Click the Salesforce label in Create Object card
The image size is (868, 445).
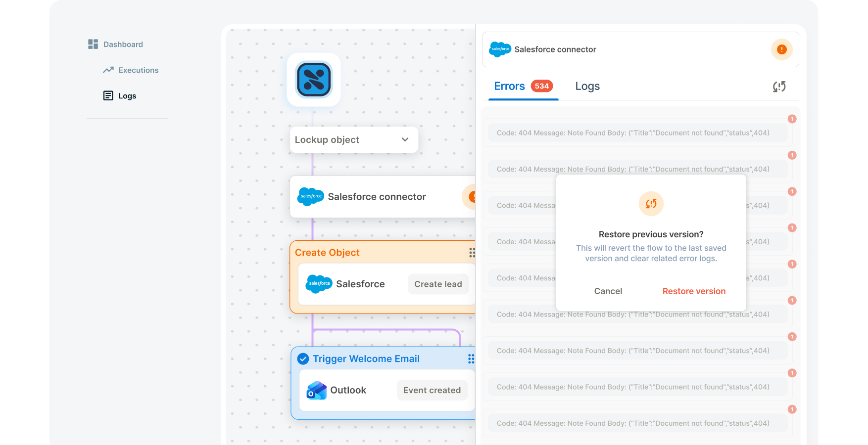[360, 284]
